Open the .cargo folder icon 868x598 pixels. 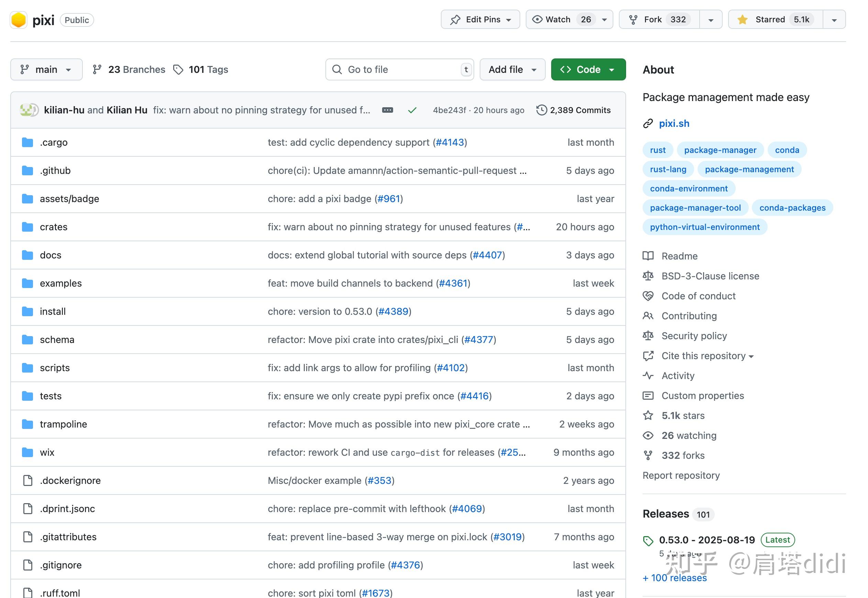[x=27, y=142]
